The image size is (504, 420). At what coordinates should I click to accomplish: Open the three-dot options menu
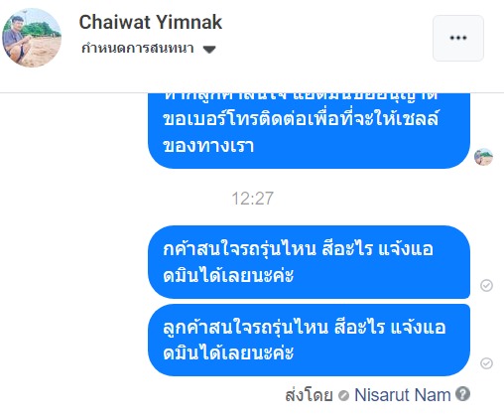[x=458, y=38]
